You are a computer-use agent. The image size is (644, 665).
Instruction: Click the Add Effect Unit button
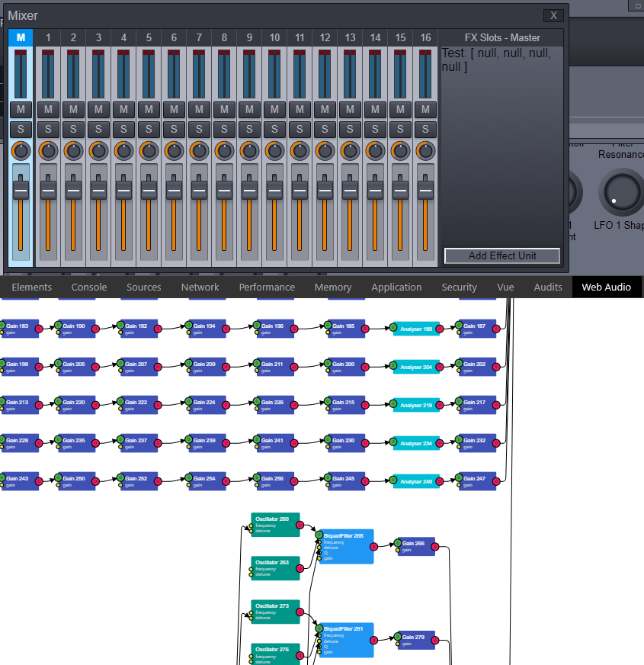[502, 255]
